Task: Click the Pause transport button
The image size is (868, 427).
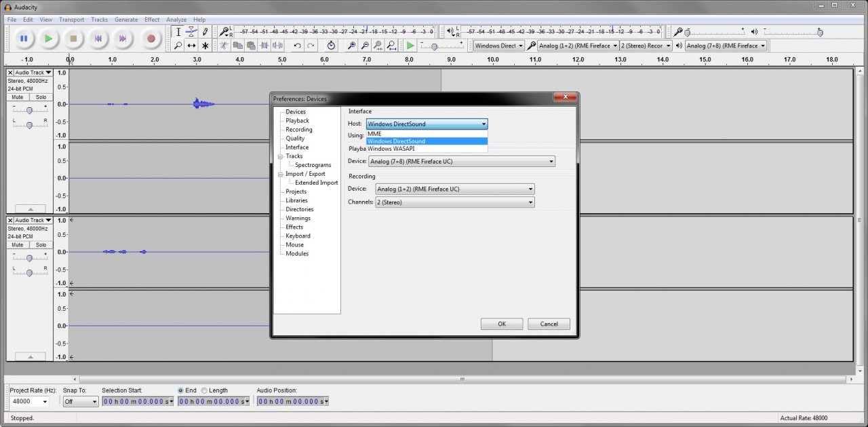Action: click(x=24, y=39)
